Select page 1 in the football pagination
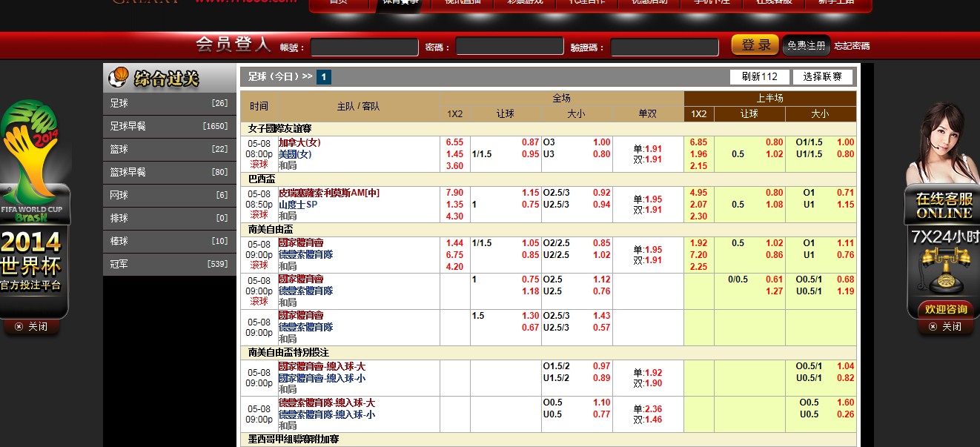The height and width of the screenshot is (447, 980). pos(325,76)
